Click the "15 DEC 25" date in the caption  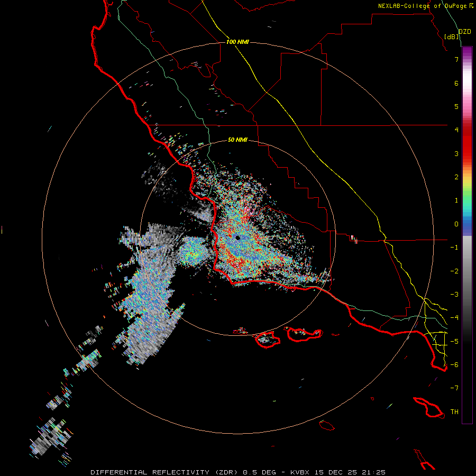coord(336,472)
